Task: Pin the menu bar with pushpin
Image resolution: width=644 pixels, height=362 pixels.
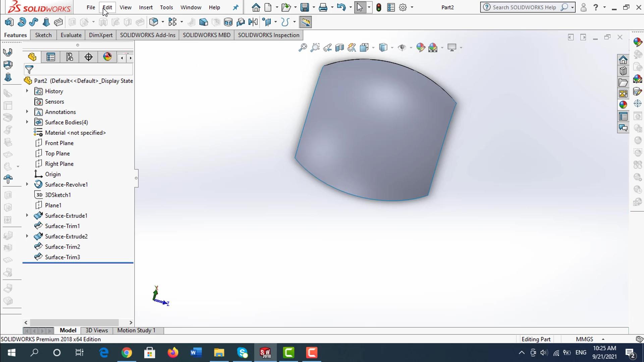Action: [x=236, y=7]
